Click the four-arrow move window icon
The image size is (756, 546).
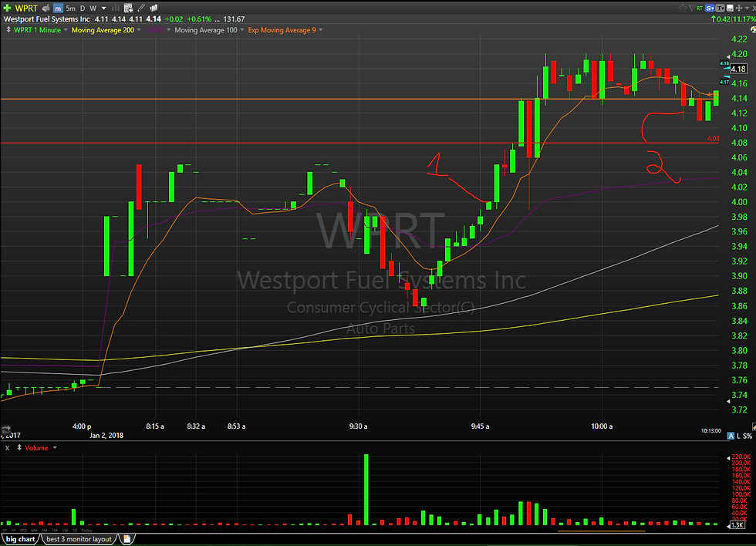point(739,8)
